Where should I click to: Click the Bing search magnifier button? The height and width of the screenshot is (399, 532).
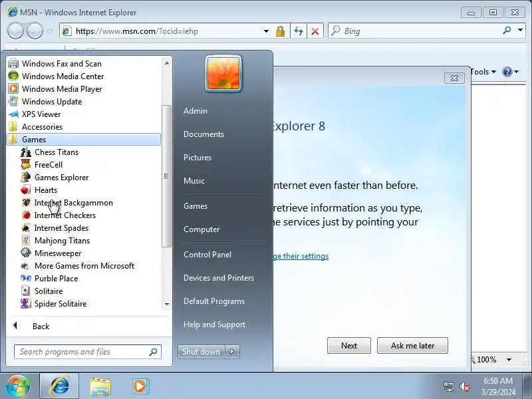[x=507, y=31]
